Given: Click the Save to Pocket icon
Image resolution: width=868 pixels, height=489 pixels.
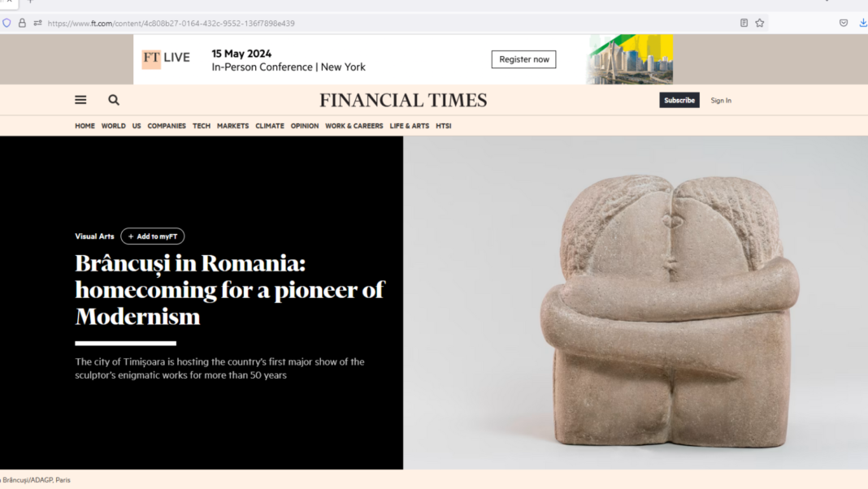Looking at the screenshot, I should click(x=844, y=23).
